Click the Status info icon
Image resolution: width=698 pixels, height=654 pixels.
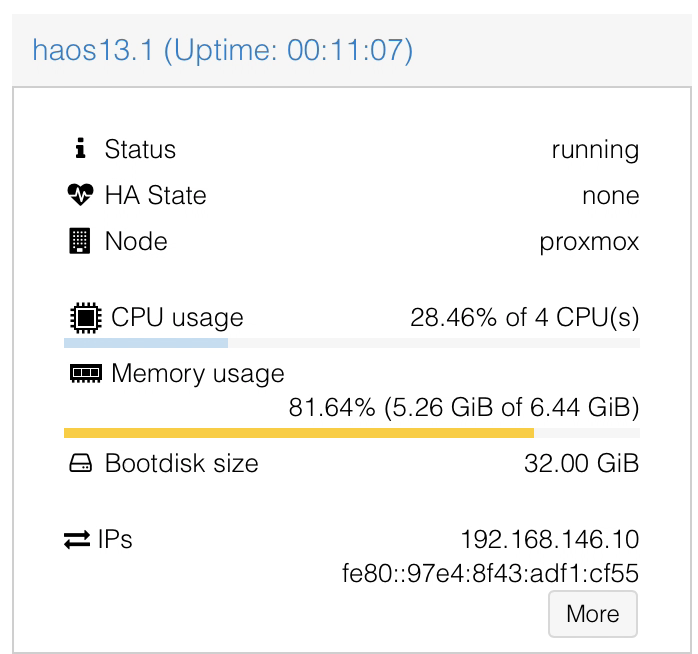pos(81,149)
